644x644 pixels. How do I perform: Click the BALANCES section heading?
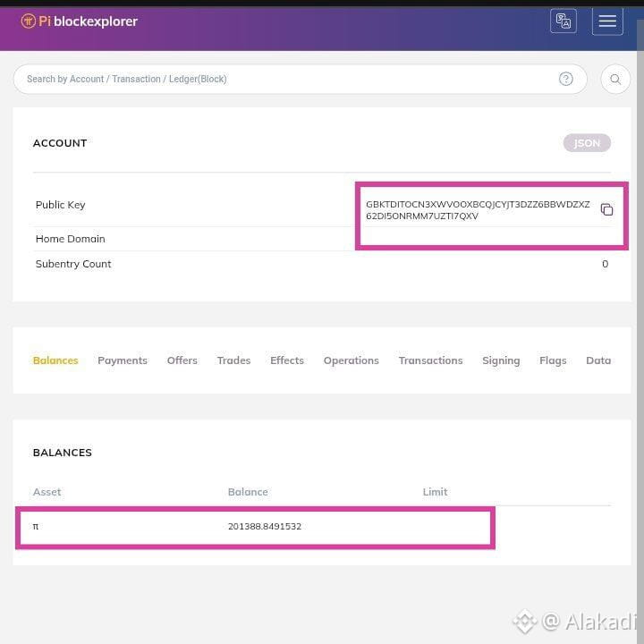click(x=63, y=453)
